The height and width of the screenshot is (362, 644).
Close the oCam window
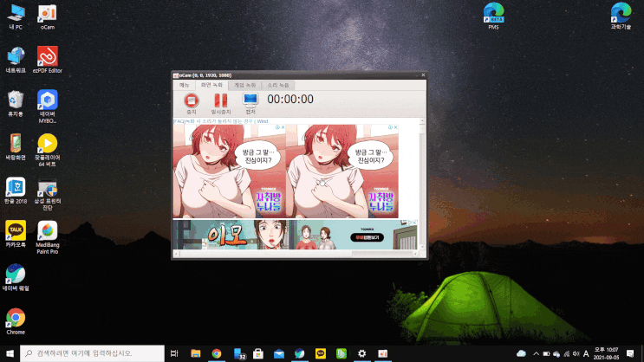[x=423, y=75]
